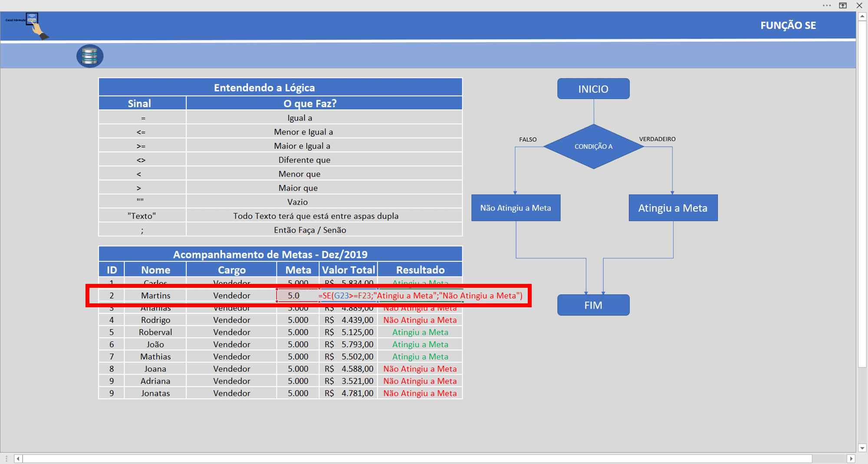Image resolution: width=868 pixels, height=464 pixels.
Task: Click the scroll down arrow on the vertical scrollbar
Action: pos(862,448)
